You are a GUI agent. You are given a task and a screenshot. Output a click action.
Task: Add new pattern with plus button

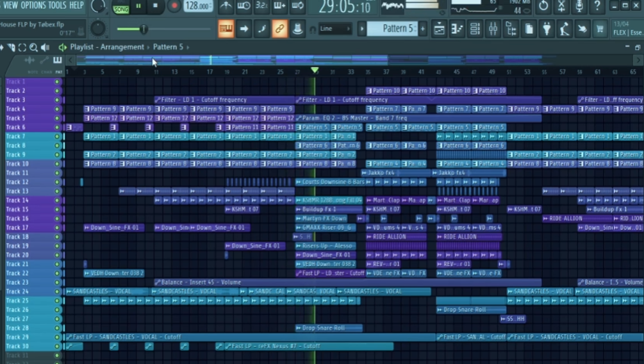tap(423, 29)
